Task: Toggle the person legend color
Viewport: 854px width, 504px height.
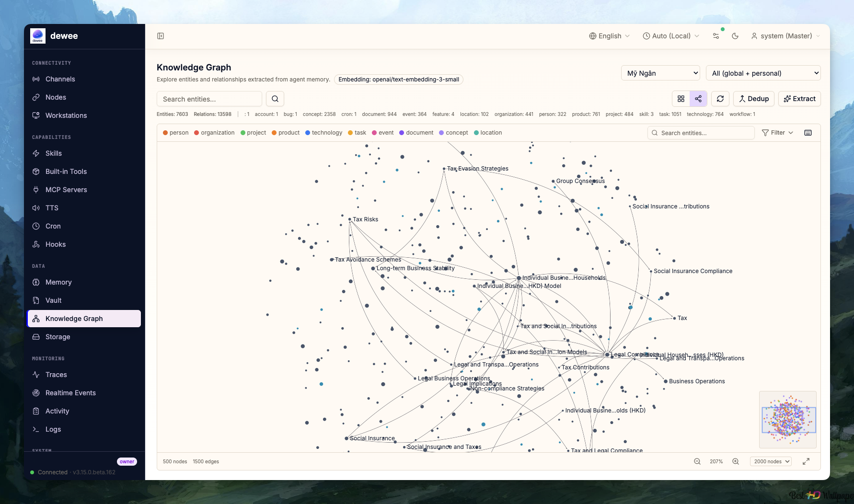Action: [165, 133]
